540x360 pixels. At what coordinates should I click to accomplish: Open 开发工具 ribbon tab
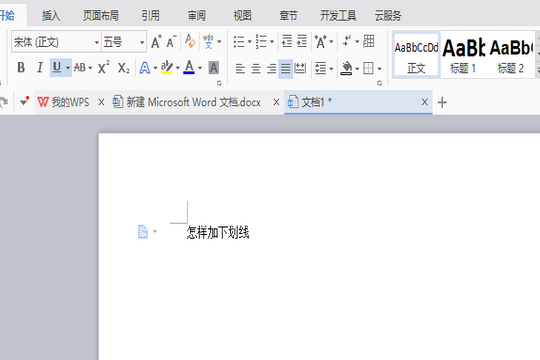point(338,16)
